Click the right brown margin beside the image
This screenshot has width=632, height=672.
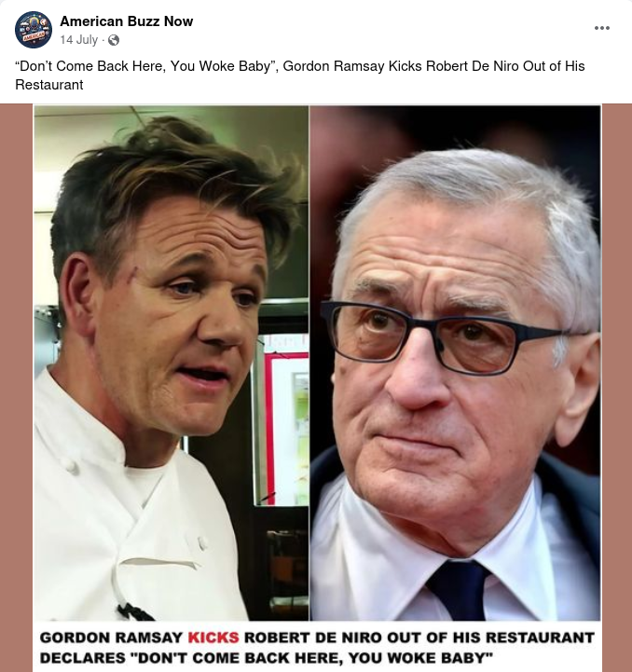pyautogui.click(x=617, y=388)
